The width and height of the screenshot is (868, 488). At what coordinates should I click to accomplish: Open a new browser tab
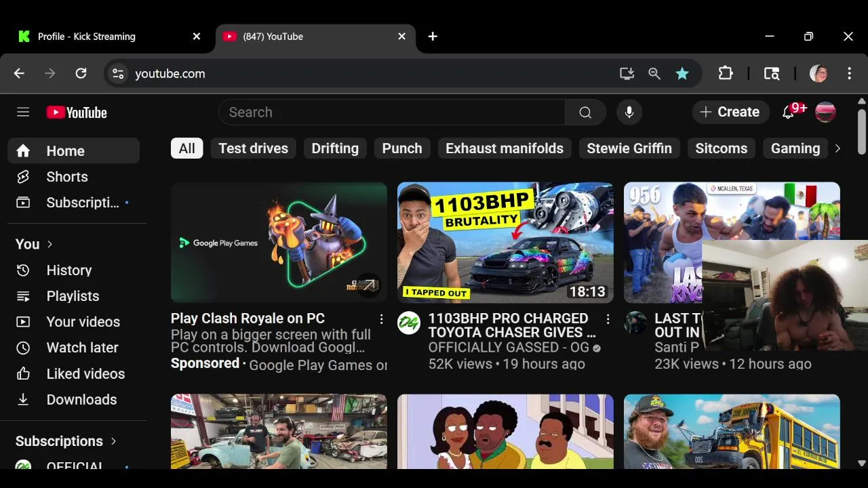tap(433, 37)
